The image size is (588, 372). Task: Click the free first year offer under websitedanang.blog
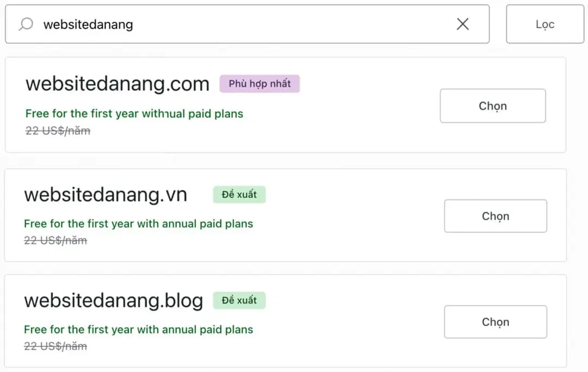(138, 330)
